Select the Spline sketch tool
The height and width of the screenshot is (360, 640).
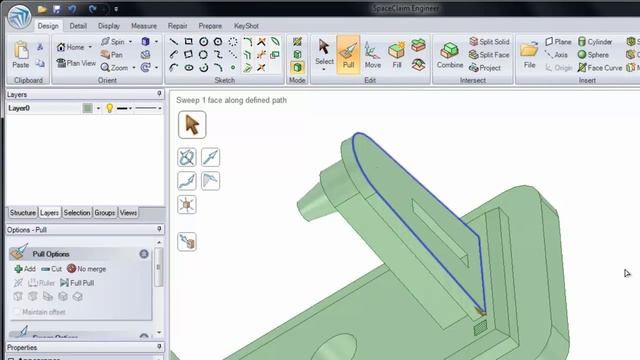click(218, 54)
